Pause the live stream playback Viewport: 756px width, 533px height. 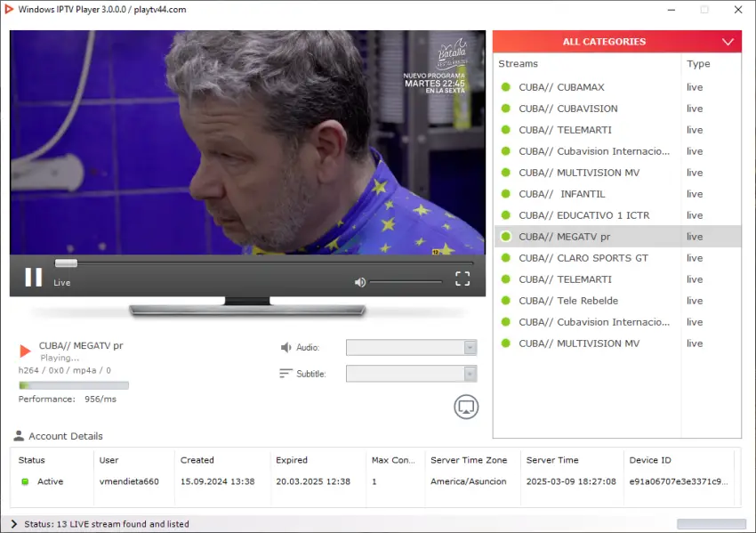coord(33,278)
